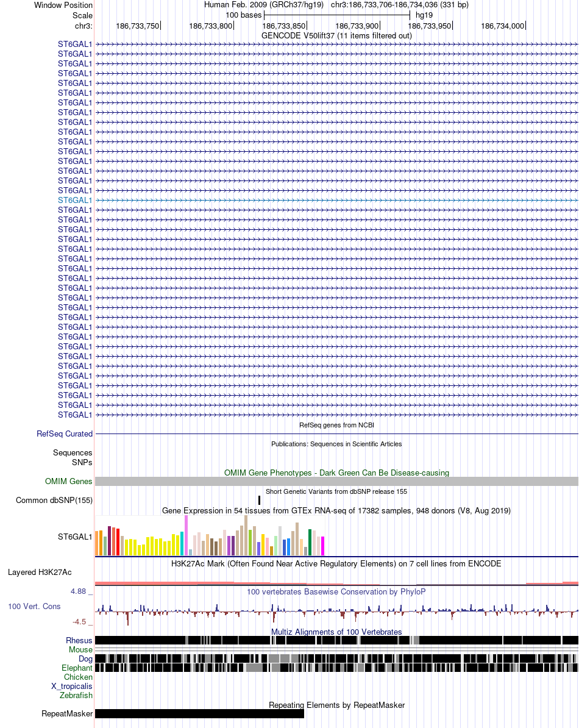Click the 'Human Feb. 2009 (GRCh37/hg19)' text

[264, 5]
